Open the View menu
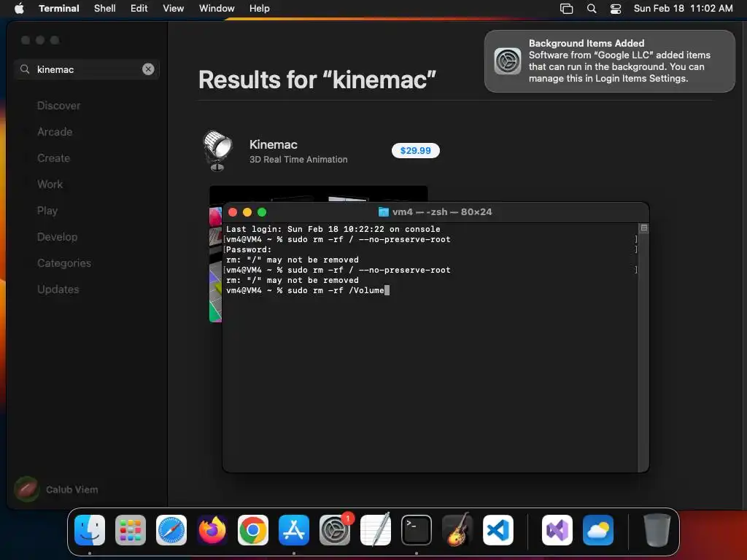The height and width of the screenshot is (560, 747). point(173,8)
